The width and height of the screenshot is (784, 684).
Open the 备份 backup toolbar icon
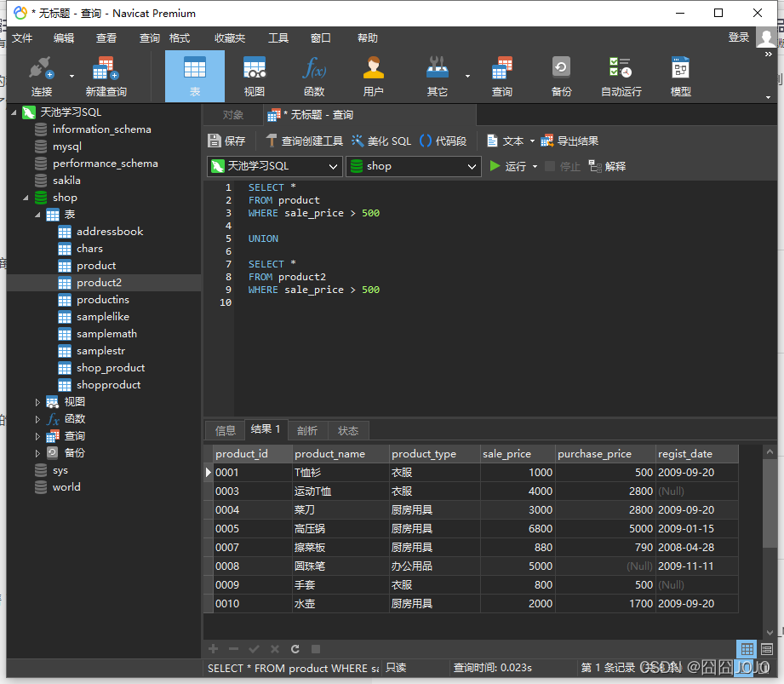(561, 76)
